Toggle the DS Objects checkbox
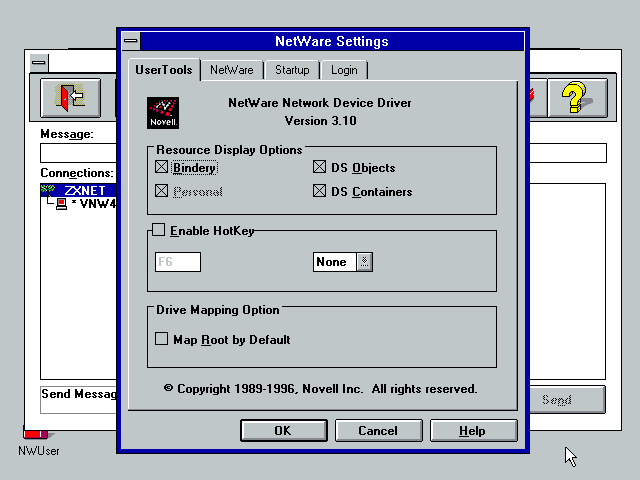Viewport: 640px width, 480px height. [x=320, y=167]
